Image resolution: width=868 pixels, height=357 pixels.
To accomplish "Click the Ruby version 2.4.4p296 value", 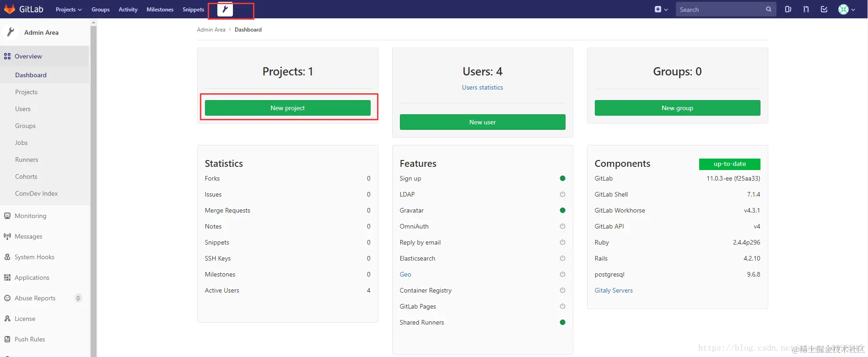I will click(746, 242).
